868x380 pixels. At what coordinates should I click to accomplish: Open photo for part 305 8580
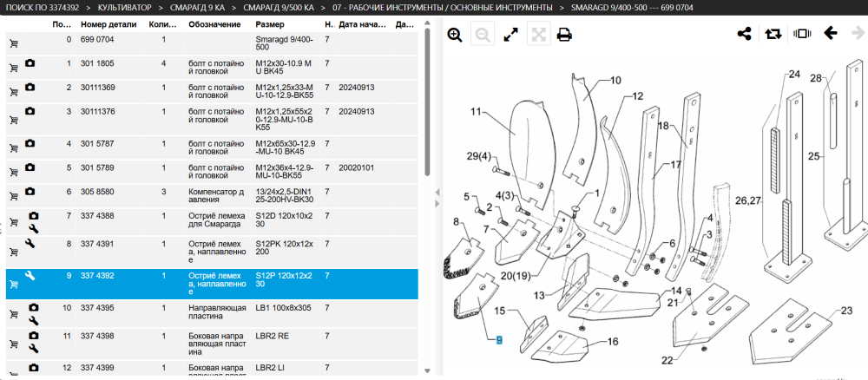click(x=30, y=192)
